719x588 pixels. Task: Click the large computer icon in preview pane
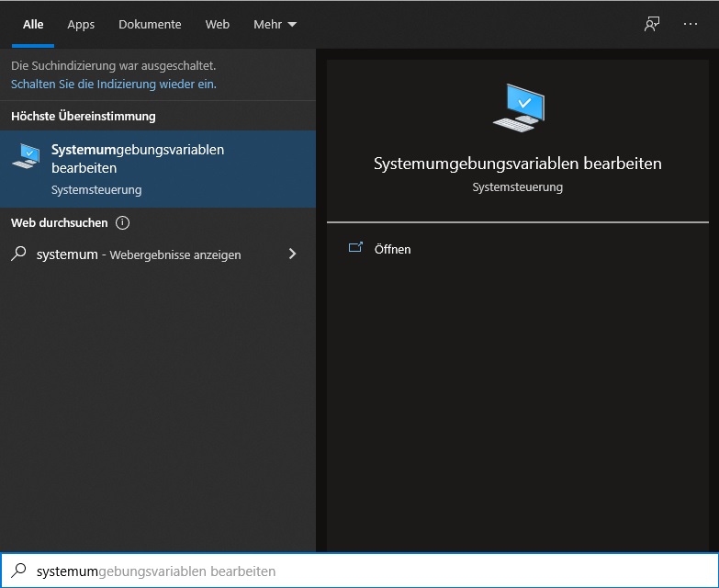coord(519,107)
